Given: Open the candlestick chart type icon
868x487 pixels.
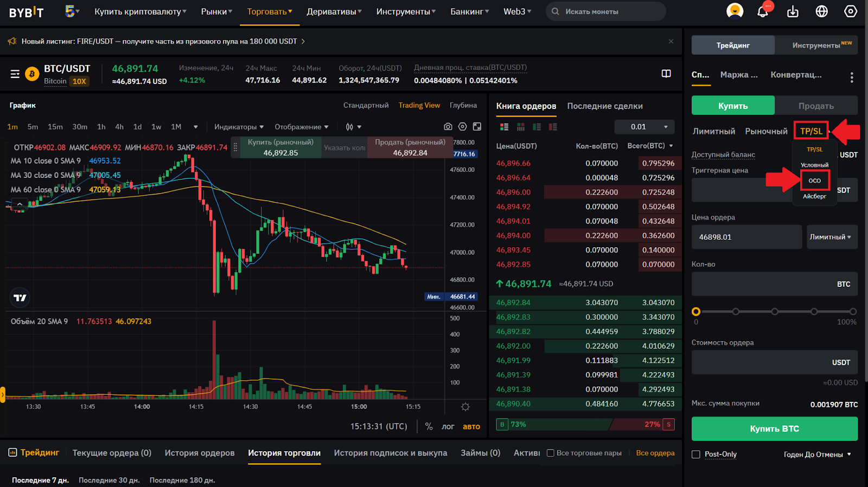Looking at the screenshot, I should click(x=349, y=127).
